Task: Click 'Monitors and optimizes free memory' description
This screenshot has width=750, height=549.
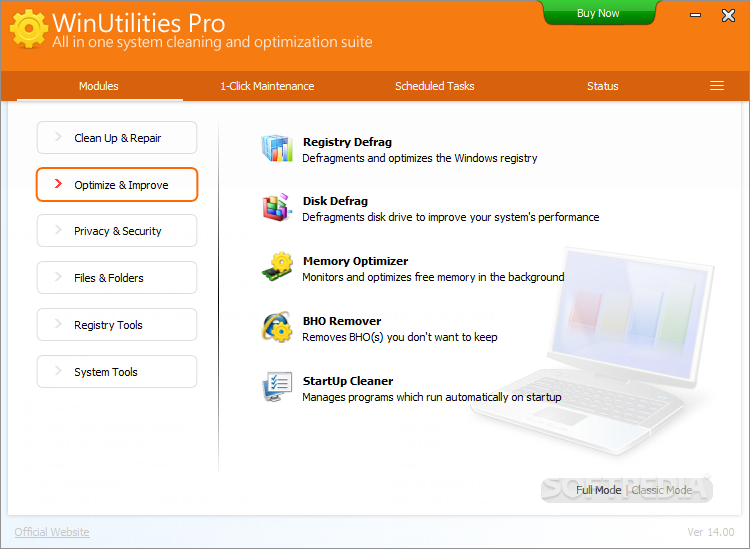Action: pos(433,277)
